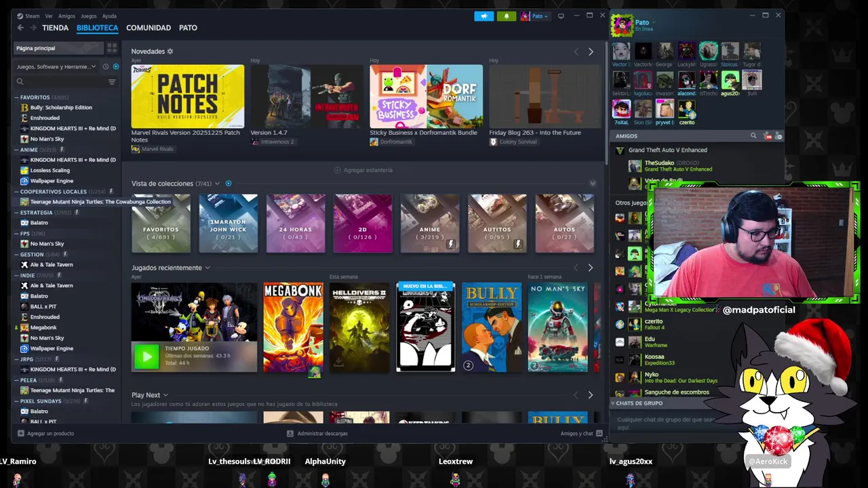Open Jugados recientemente shelf dropdown
868x488 pixels.
coord(208,268)
